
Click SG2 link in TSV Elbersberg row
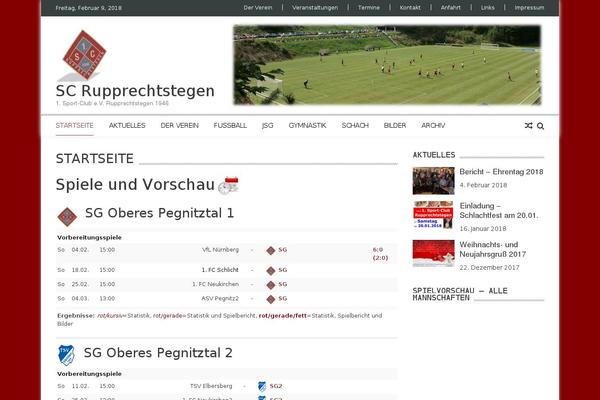coord(276,386)
